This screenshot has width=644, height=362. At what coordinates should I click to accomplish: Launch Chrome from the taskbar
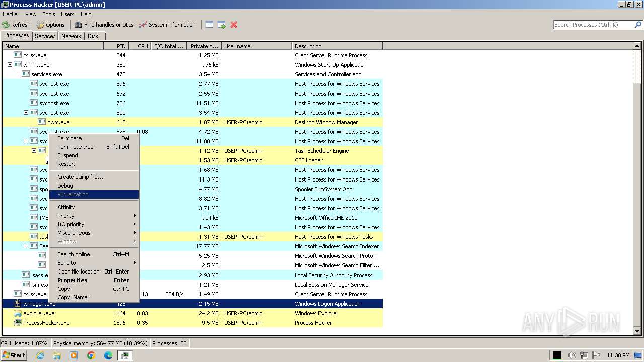click(91, 355)
